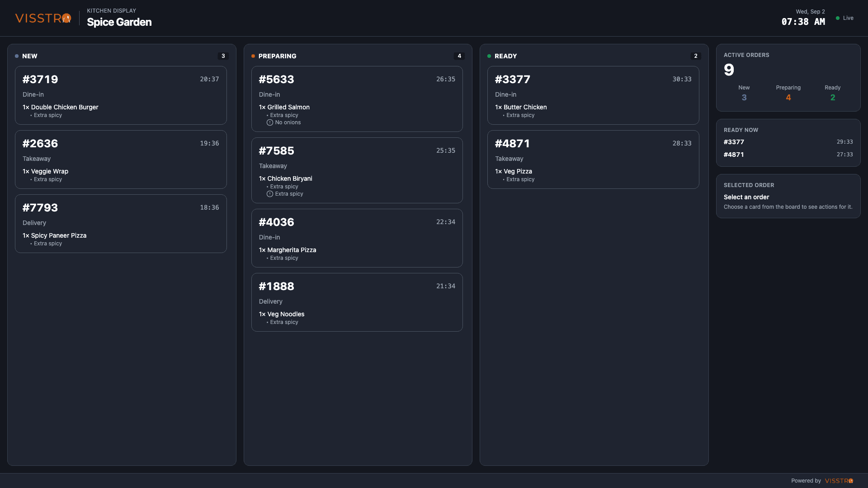Click the Visstro logo in the header
Image resolution: width=868 pixels, height=488 pixels.
pyautogui.click(x=43, y=18)
